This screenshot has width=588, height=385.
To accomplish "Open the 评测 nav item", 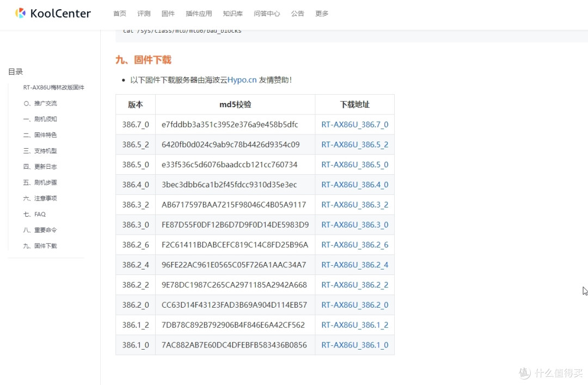I will tap(144, 14).
